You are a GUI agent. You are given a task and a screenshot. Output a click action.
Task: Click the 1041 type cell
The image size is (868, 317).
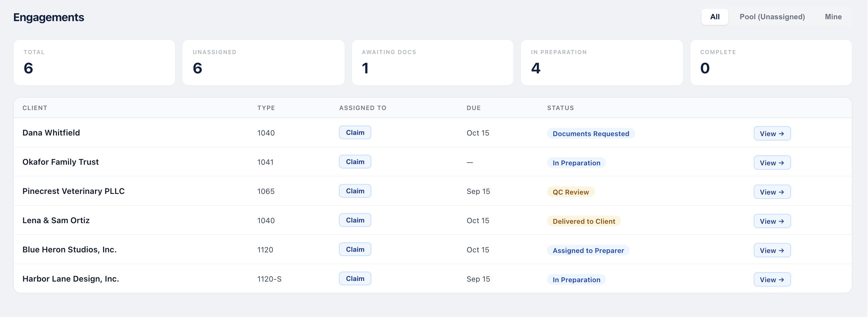point(265,162)
